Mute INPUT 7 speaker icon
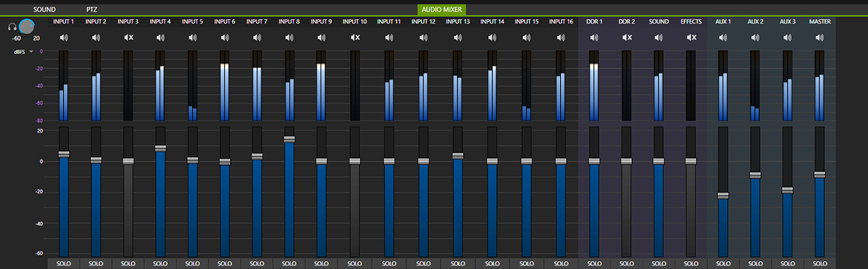The height and width of the screenshot is (269, 868). (x=257, y=38)
